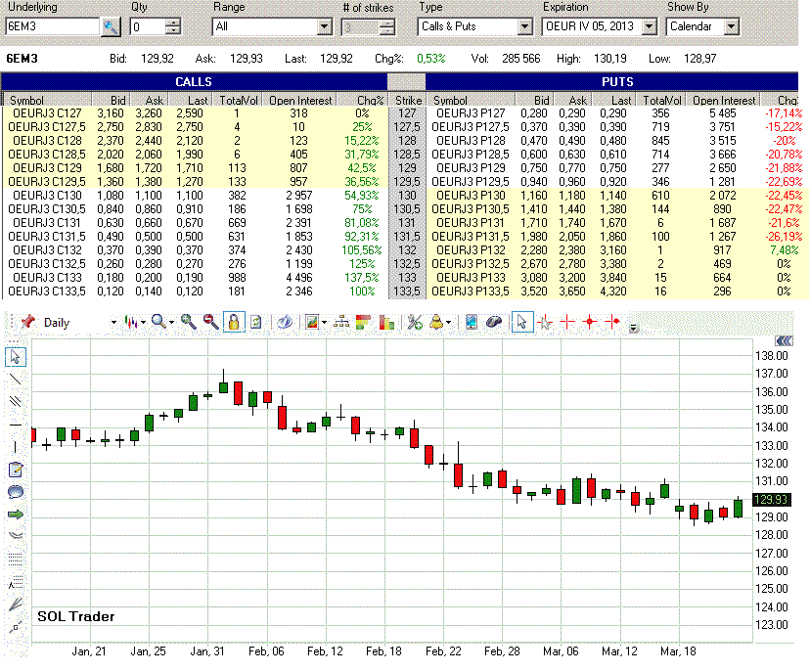Select the curved arc drawing tool
The image size is (810, 672).
(x=16, y=535)
